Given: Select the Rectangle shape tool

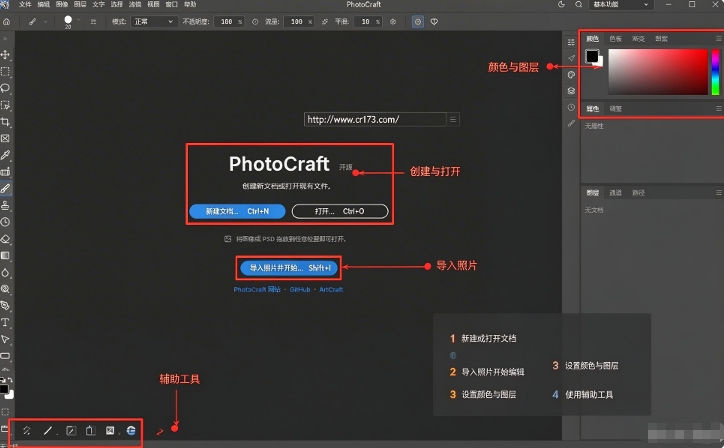Looking at the screenshot, I should 5,356.
